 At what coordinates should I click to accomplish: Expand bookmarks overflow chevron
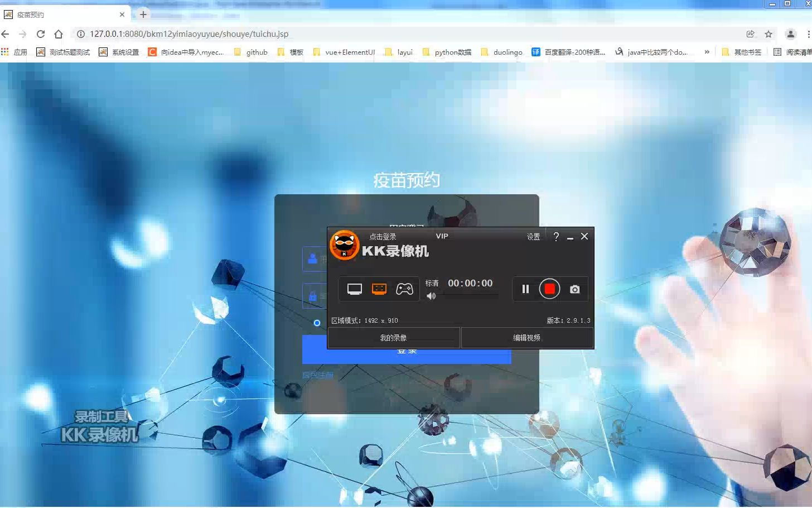pyautogui.click(x=707, y=52)
